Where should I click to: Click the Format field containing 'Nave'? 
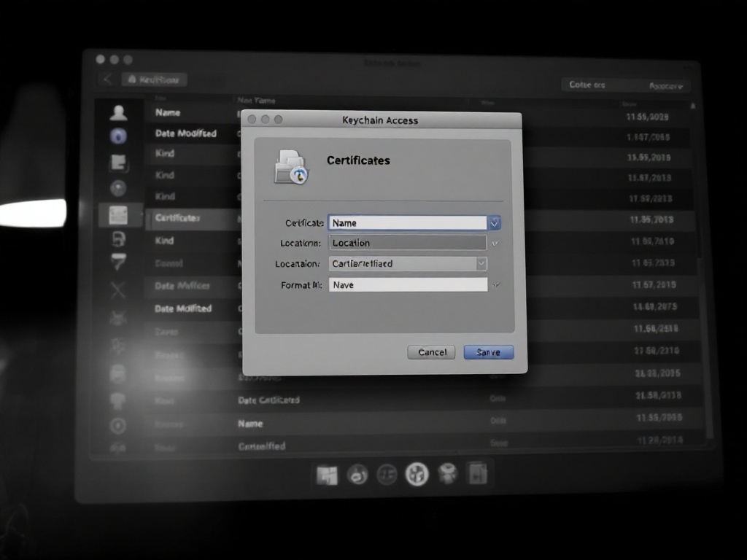[408, 285]
